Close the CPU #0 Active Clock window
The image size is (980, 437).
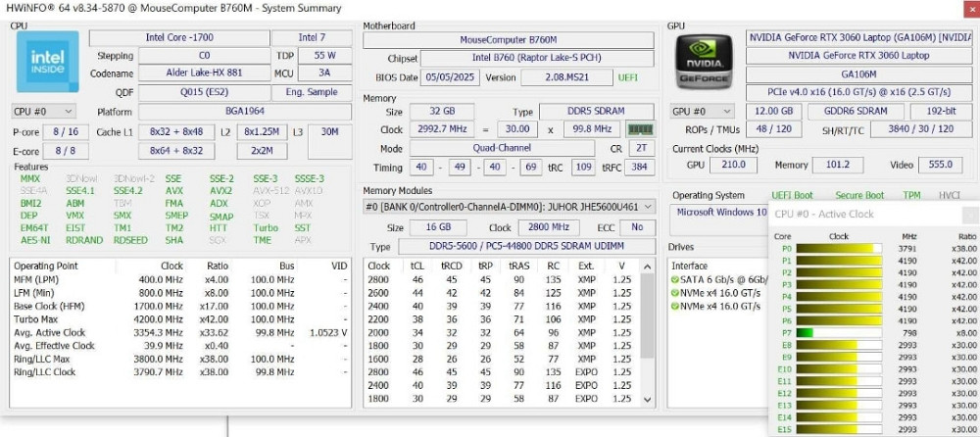(970, 215)
